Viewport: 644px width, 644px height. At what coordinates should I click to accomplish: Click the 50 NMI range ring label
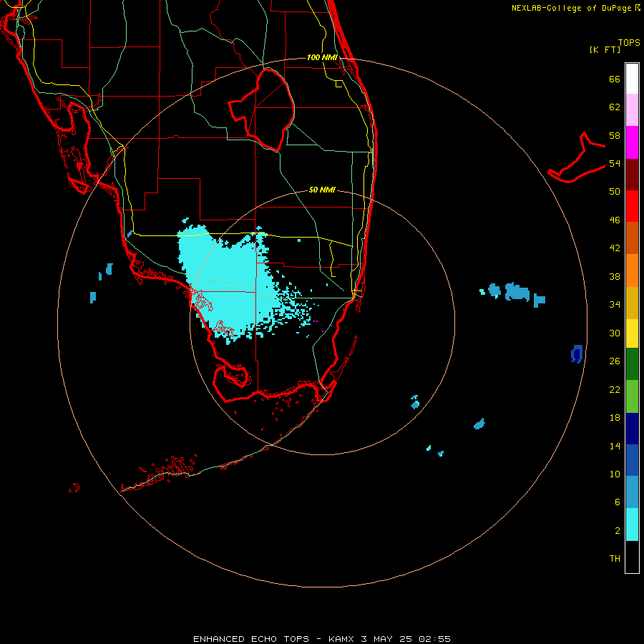tap(322, 190)
